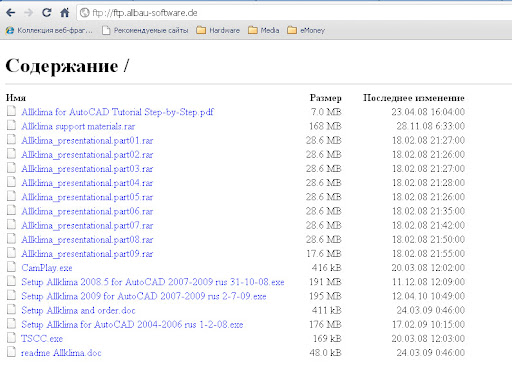This screenshot has width=512, height=367.
Task: Click file icon beside presentational.part03.rar
Action: point(11,168)
